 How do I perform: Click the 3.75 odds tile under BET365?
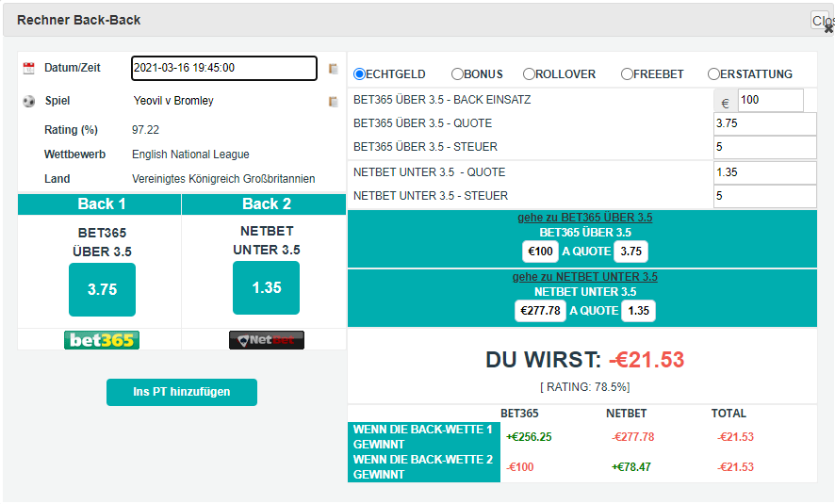point(102,289)
